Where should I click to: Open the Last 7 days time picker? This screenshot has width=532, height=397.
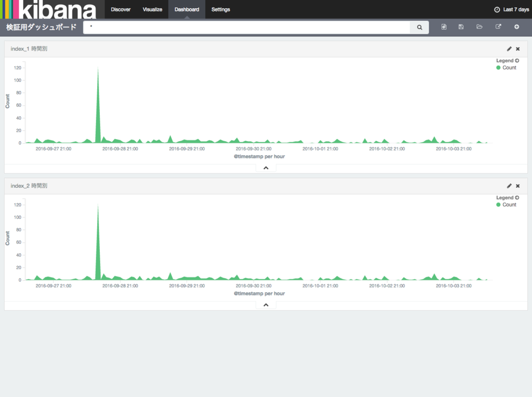coord(512,9)
